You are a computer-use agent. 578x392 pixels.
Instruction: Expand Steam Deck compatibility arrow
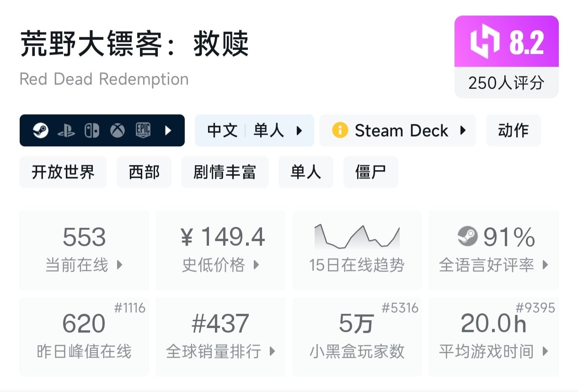463,131
